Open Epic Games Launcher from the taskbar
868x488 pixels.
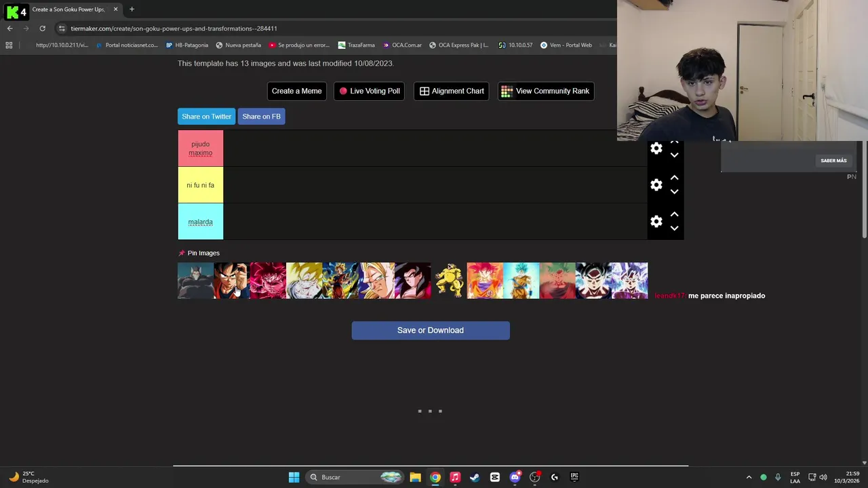pyautogui.click(x=574, y=477)
